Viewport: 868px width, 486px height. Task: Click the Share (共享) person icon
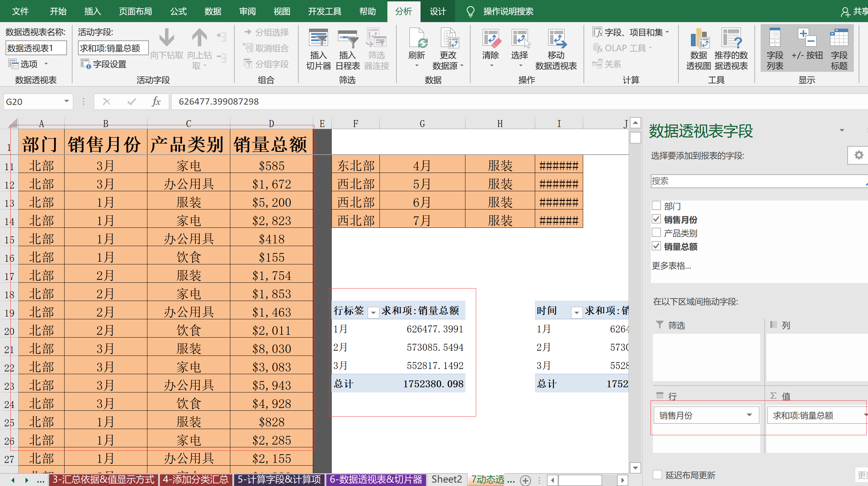point(845,12)
